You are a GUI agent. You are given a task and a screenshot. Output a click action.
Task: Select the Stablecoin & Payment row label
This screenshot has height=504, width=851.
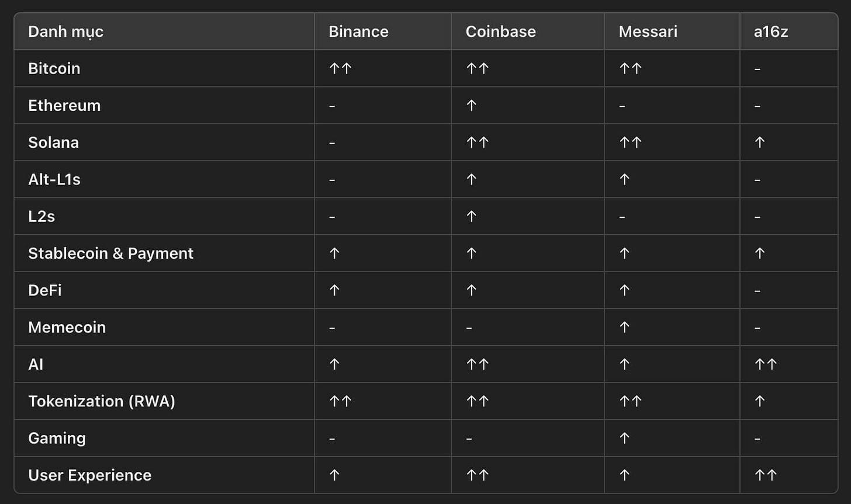coord(110,253)
